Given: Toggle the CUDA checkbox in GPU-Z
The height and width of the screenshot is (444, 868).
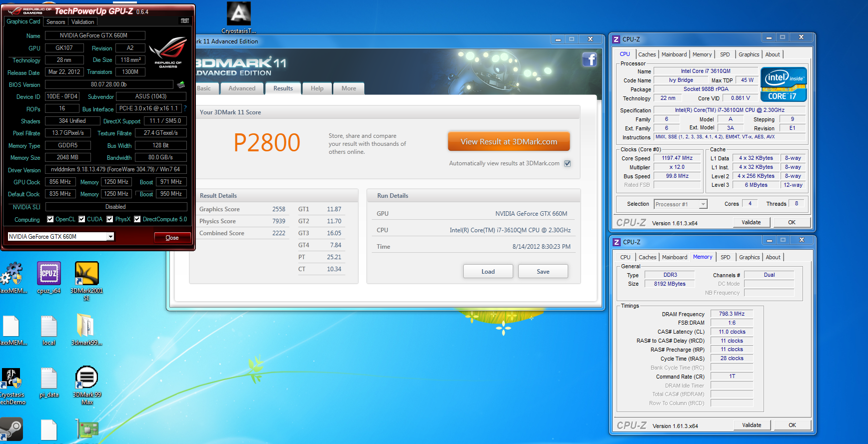Looking at the screenshot, I should point(82,219).
